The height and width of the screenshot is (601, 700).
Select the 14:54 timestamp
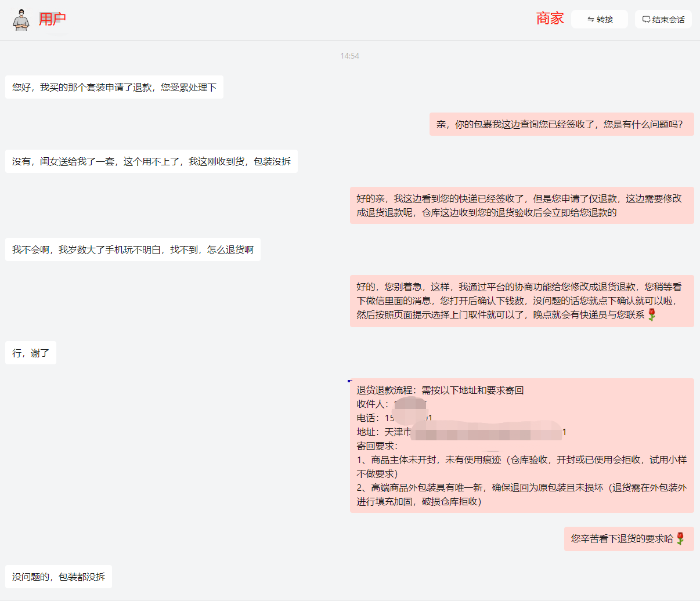349,56
